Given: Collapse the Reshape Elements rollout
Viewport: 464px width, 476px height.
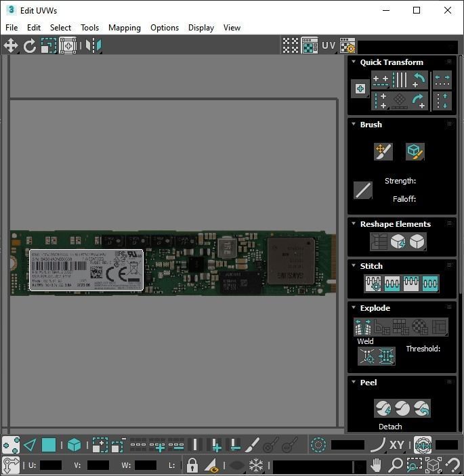Looking at the screenshot, I should point(354,223).
